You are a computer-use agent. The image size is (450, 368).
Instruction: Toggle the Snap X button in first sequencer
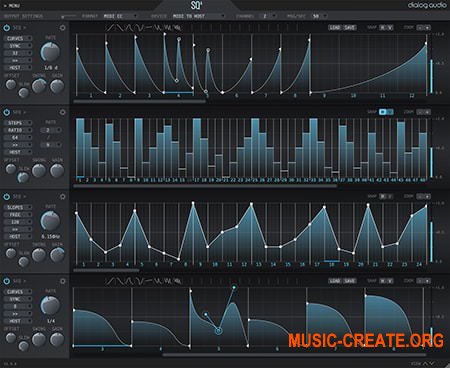pyautogui.click(x=383, y=28)
